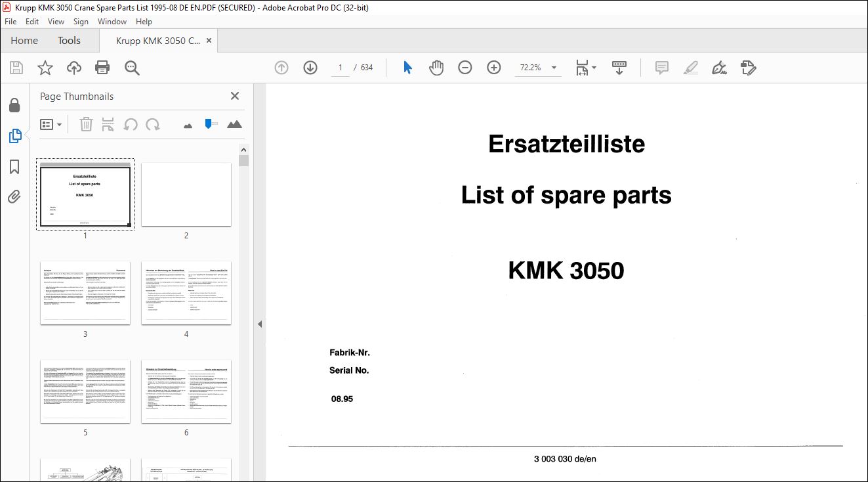
Task: Add a comment with the speech bubble icon
Action: 662,68
